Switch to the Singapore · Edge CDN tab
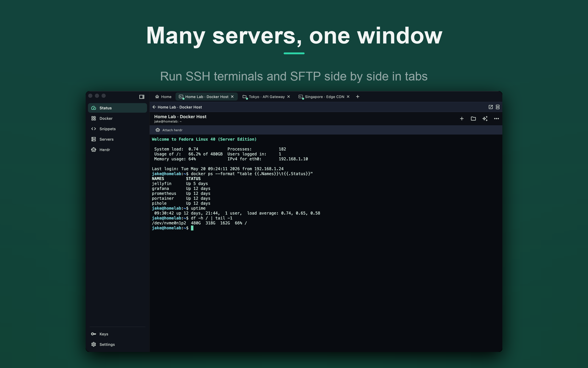This screenshot has width=588, height=368. tap(324, 97)
